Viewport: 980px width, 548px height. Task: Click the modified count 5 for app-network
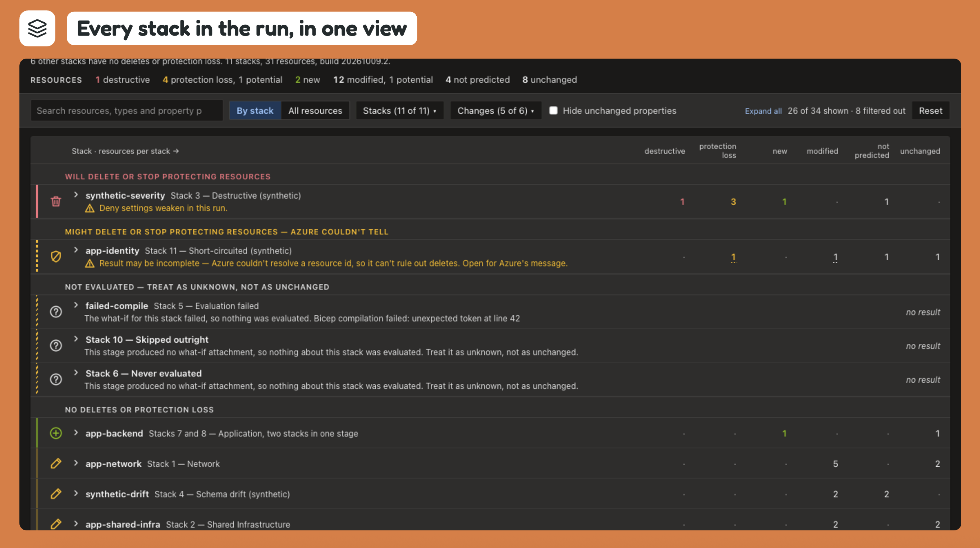(835, 464)
